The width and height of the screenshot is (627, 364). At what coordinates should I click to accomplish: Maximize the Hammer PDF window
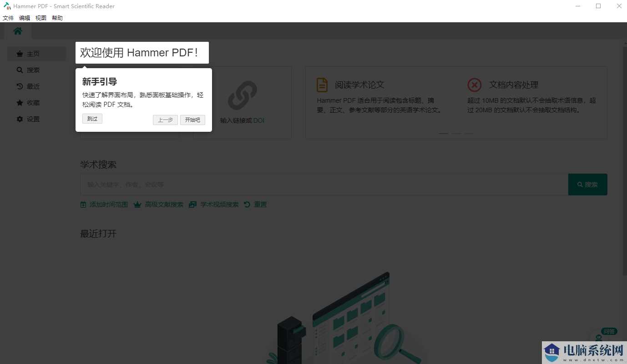[x=598, y=6]
